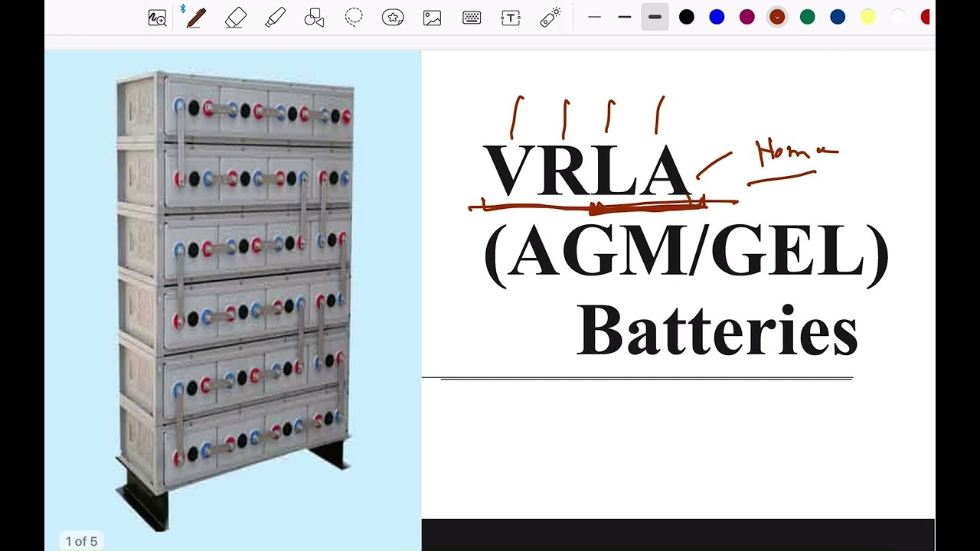Tap the battery rack image
Screen dimensions: 980x551
[x=234, y=300]
